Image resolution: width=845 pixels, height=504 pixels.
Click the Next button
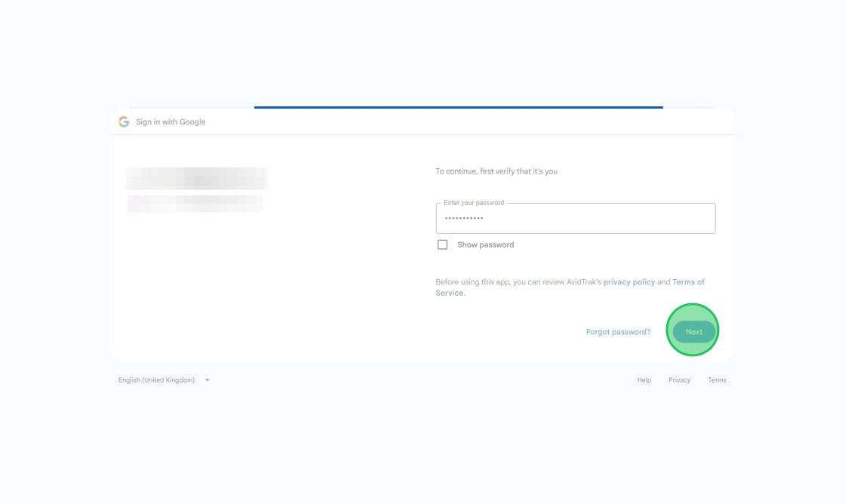click(x=693, y=331)
